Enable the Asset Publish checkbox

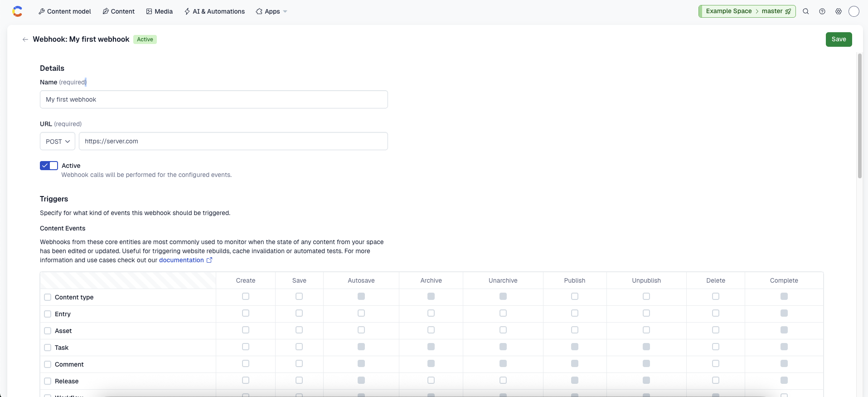coord(575,330)
